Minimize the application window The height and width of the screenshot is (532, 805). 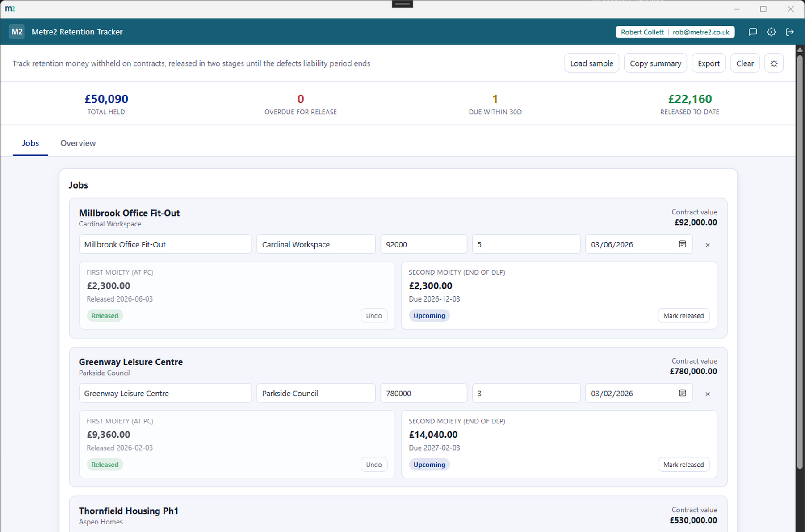tap(737, 9)
